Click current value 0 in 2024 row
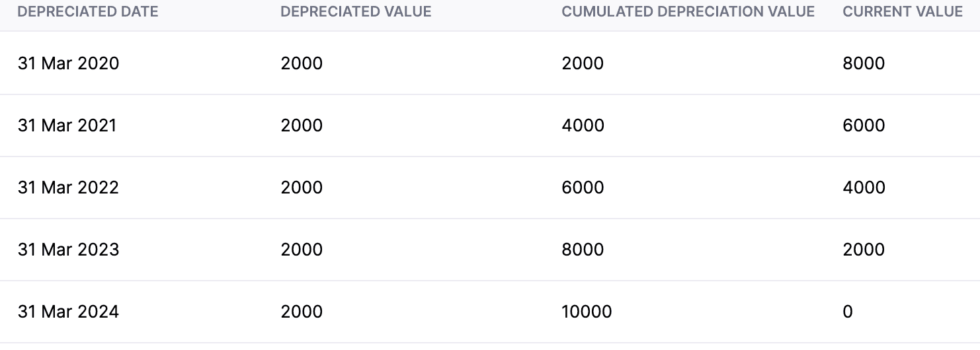Screen dimensions: 980x350 [848, 312]
